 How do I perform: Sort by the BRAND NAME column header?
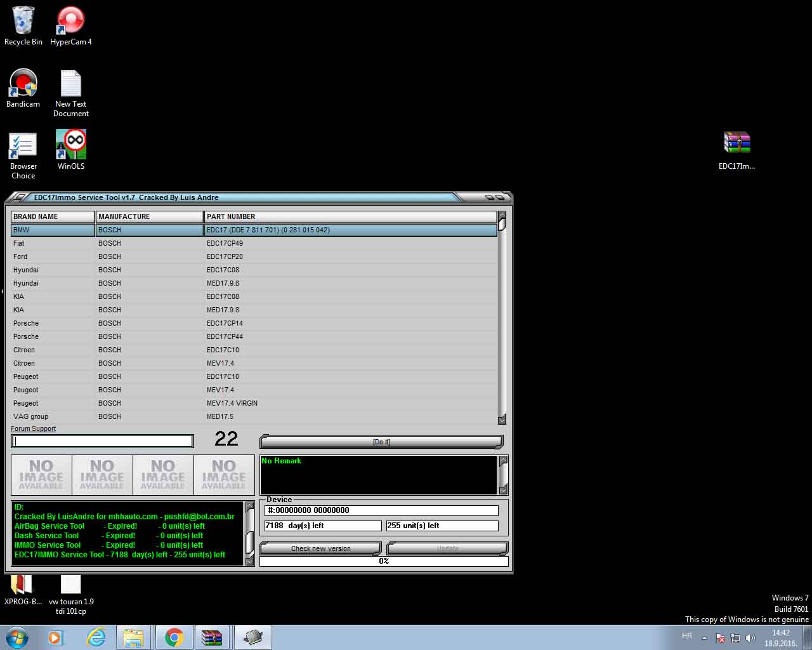tap(53, 216)
